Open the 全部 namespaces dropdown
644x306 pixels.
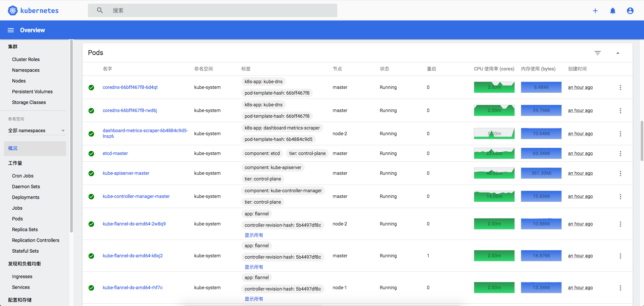36,131
